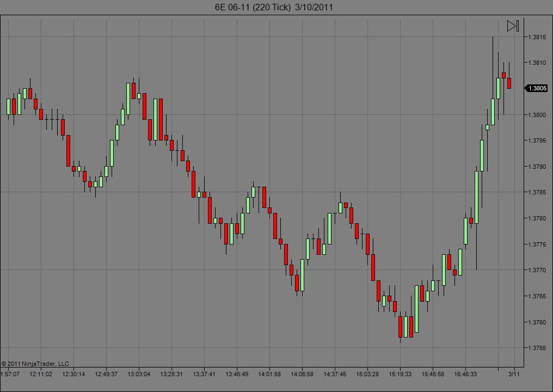The width and height of the screenshot is (553, 392).
Task: Click the 14:01:58 time axis label
Action: [x=269, y=374]
